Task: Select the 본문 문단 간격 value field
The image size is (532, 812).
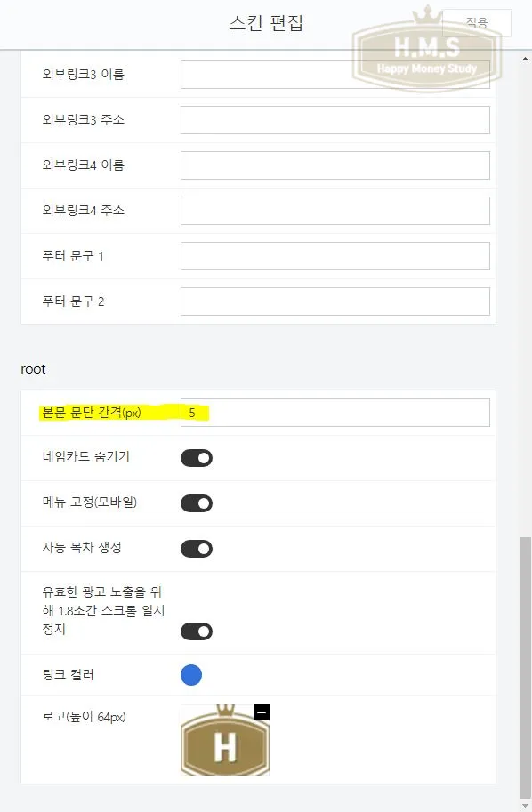Action: pos(335,412)
